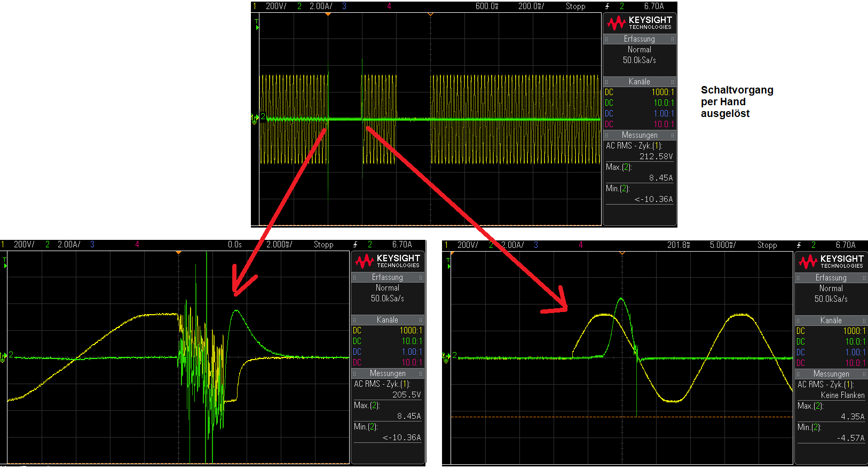868x468 pixels.
Task: Click the channel 2 ground marker on the lower-left oscilloscope
Action: (3, 357)
